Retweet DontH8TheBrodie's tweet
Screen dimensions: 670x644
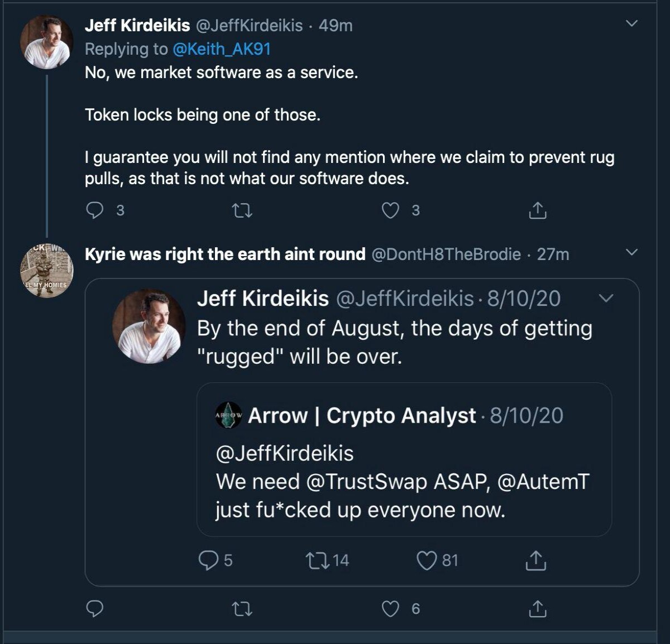(x=242, y=609)
